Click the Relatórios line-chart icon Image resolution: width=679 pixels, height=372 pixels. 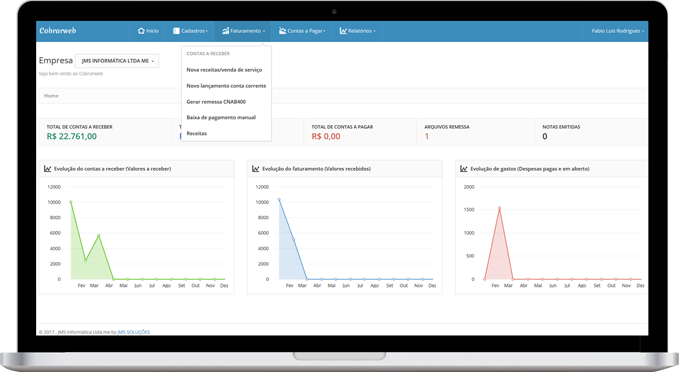[343, 31]
